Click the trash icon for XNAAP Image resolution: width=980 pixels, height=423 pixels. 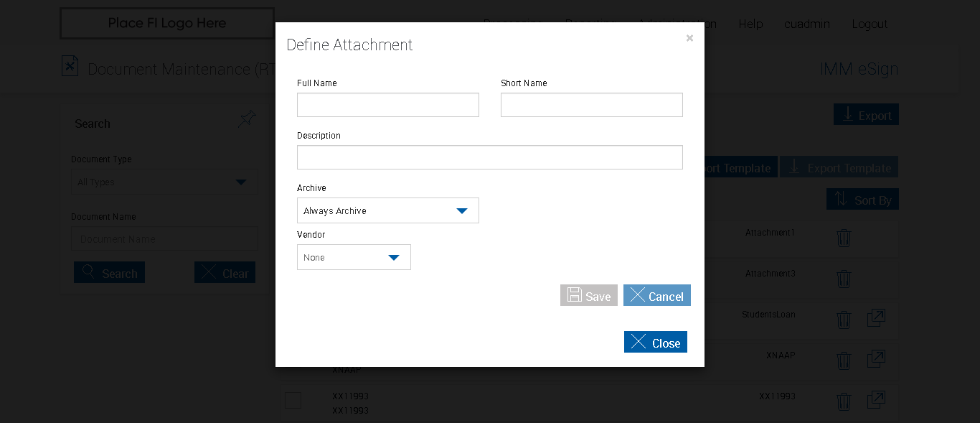tap(844, 361)
